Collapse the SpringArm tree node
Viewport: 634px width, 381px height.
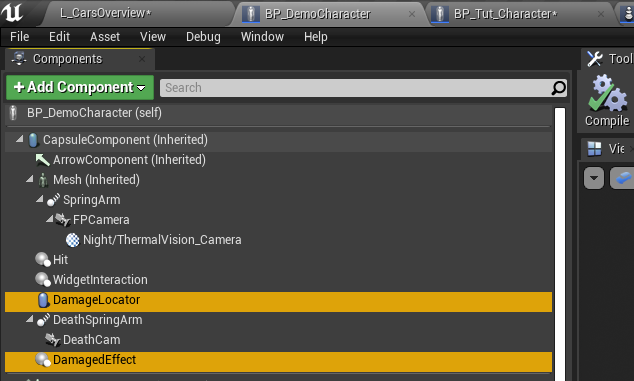(x=39, y=199)
